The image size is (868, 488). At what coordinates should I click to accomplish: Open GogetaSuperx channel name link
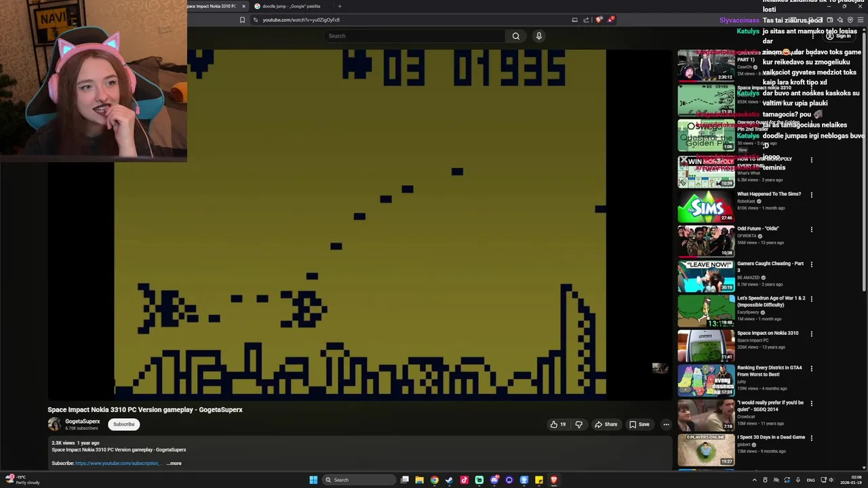pyautogui.click(x=82, y=422)
